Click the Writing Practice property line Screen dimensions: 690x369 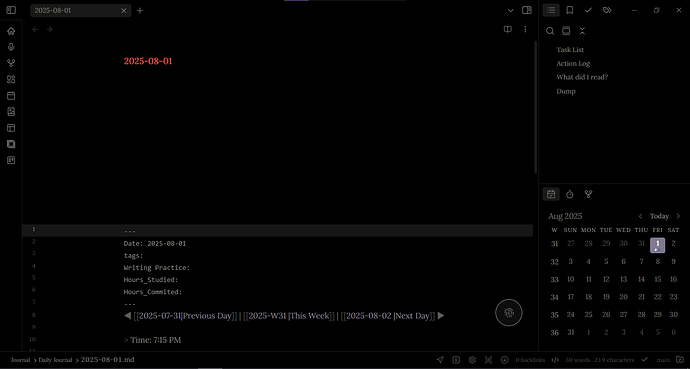pos(157,267)
